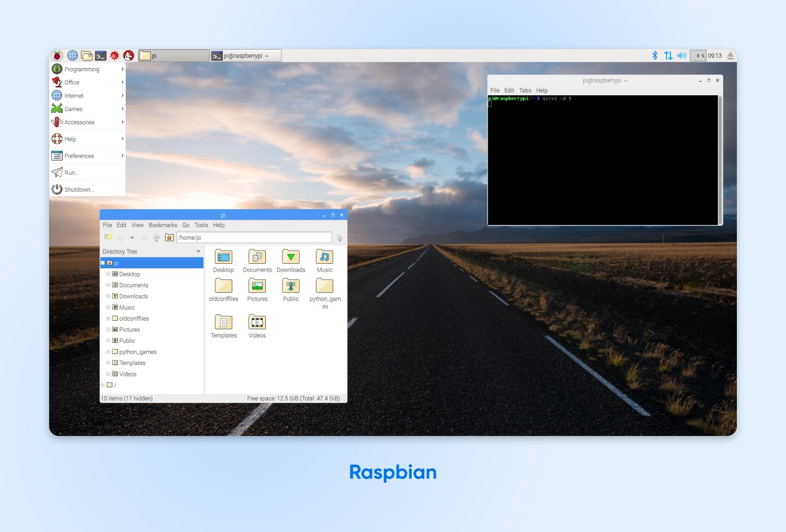Expand the Desktop node in directory tree

108,274
